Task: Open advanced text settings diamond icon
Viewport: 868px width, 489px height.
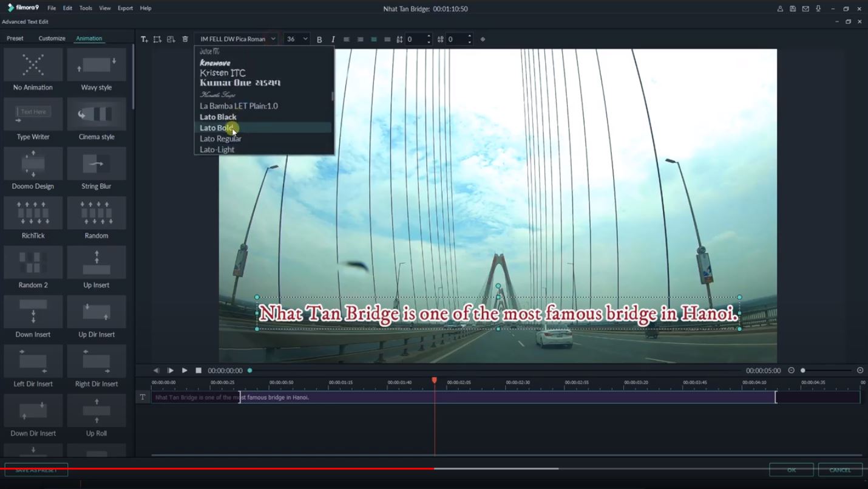Action: coord(483,39)
